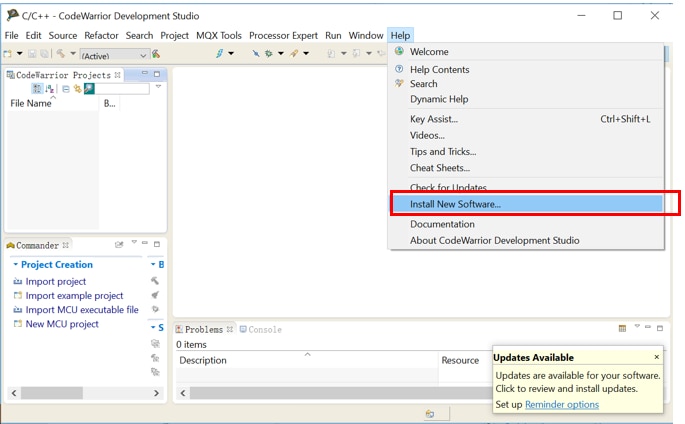Viewport: 685px width, 424px height.
Task: Minimize the CodeWarrior Projects panel
Action: (x=144, y=74)
